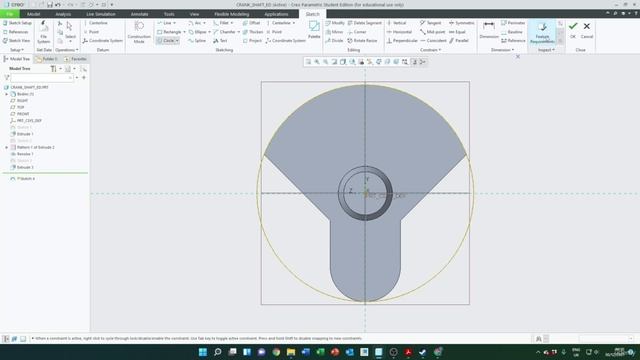Image resolution: width=640 pixels, height=360 pixels.
Task: Click the Corner trim tool
Action: click(357, 32)
